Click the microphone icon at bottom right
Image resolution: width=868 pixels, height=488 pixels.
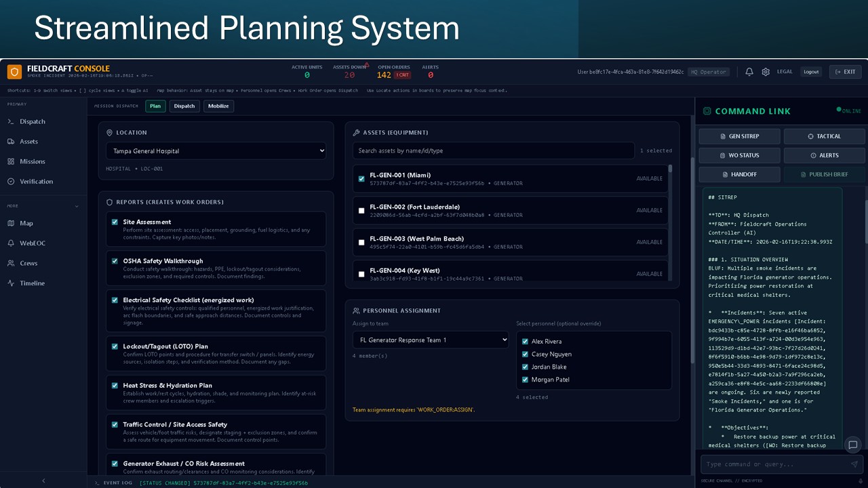[x=860, y=481]
